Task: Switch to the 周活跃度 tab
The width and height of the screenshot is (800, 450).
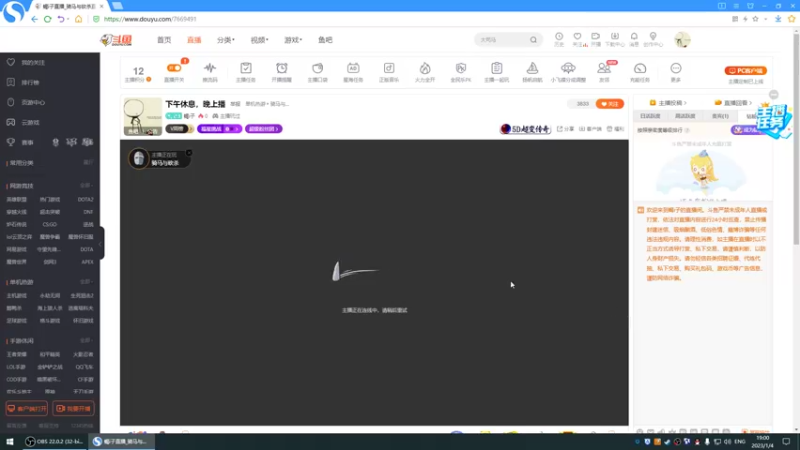Action: click(x=685, y=116)
